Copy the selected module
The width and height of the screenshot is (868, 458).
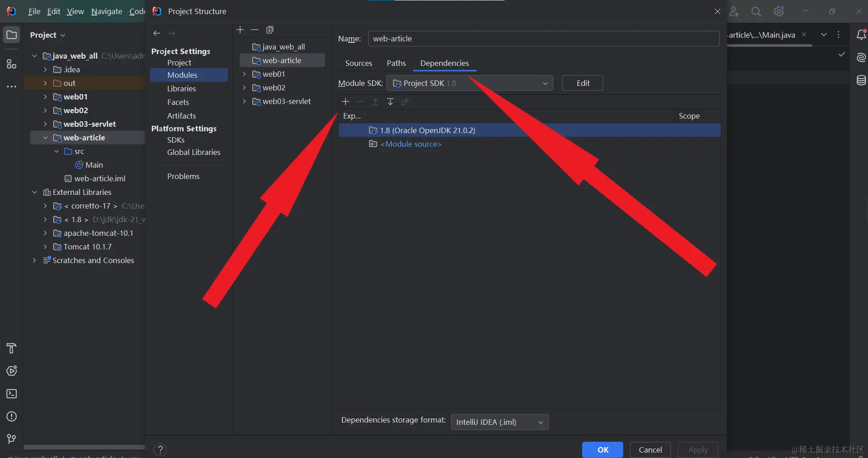270,30
